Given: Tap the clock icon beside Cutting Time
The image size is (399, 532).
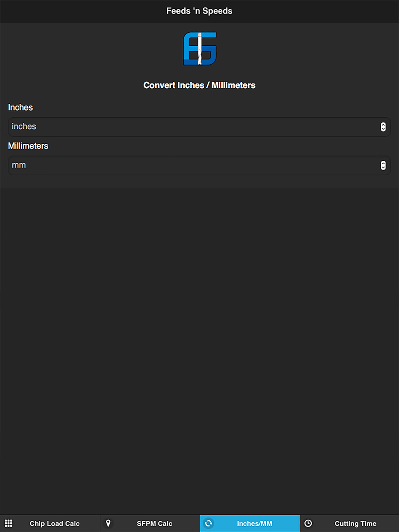Looking at the screenshot, I should coord(308,523).
